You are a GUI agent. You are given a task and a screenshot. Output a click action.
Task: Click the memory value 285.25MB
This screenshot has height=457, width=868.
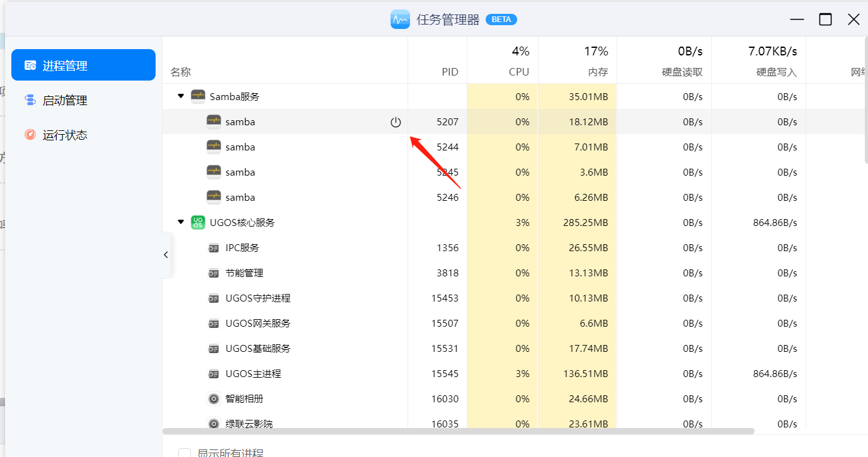[586, 223]
